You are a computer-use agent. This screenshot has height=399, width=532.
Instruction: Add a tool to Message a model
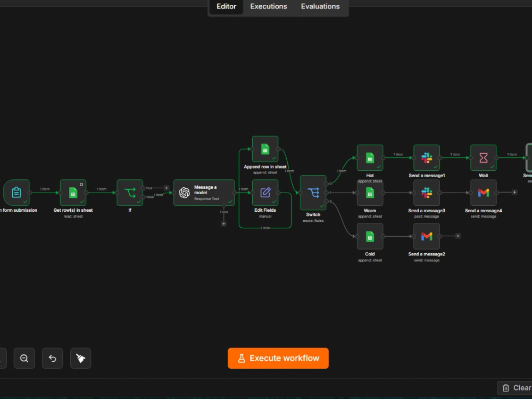223,224
